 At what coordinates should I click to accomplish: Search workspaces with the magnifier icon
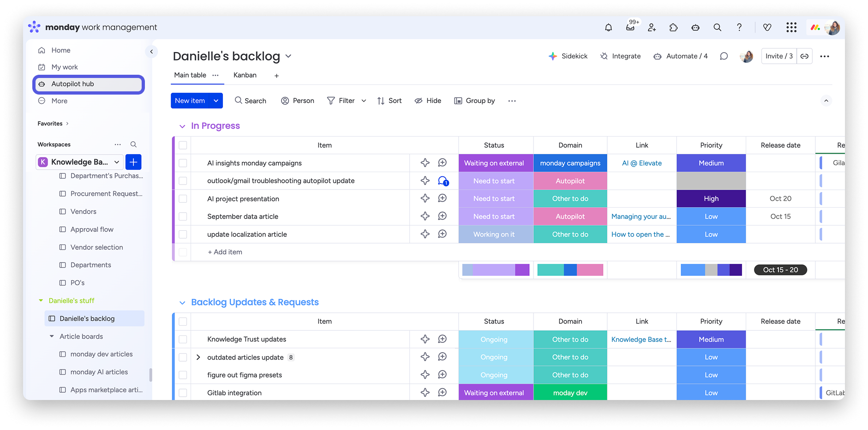click(x=133, y=144)
